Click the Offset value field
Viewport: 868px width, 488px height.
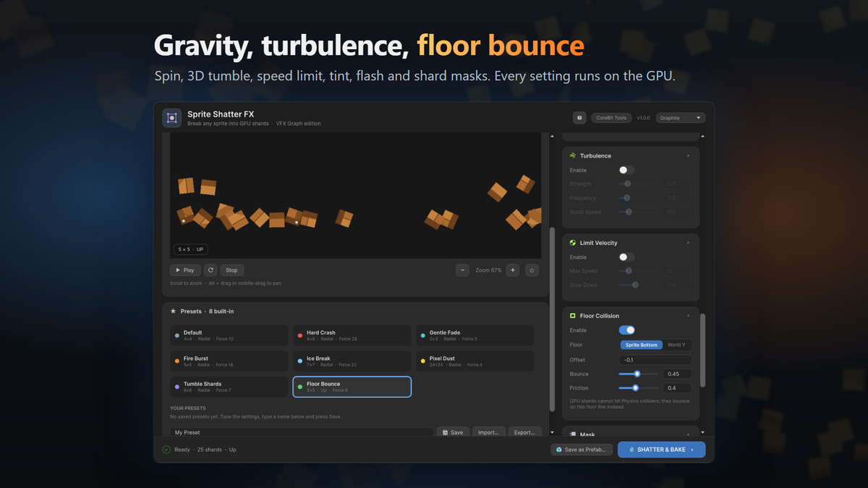pyautogui.click(x=656, y=359)
